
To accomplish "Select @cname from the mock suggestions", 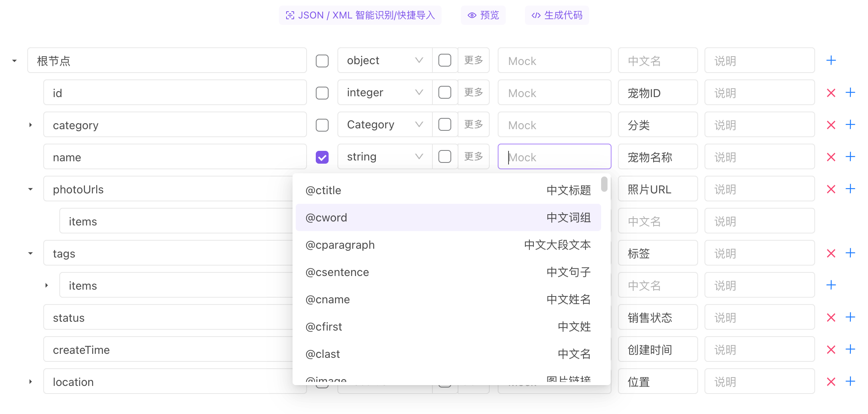I will (x=448, y=299).
